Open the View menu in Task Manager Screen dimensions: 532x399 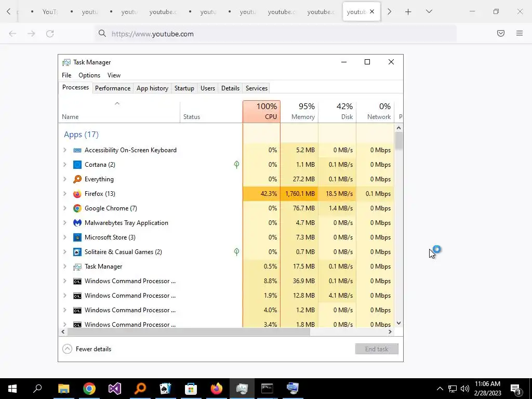coord(114,75)
